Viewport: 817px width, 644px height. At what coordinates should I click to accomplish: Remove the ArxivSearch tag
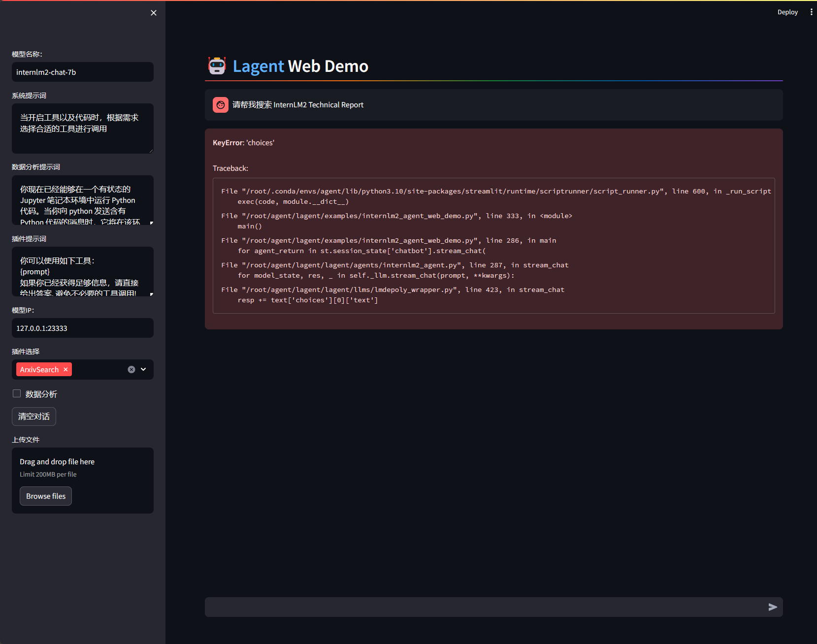click(65, 369)
